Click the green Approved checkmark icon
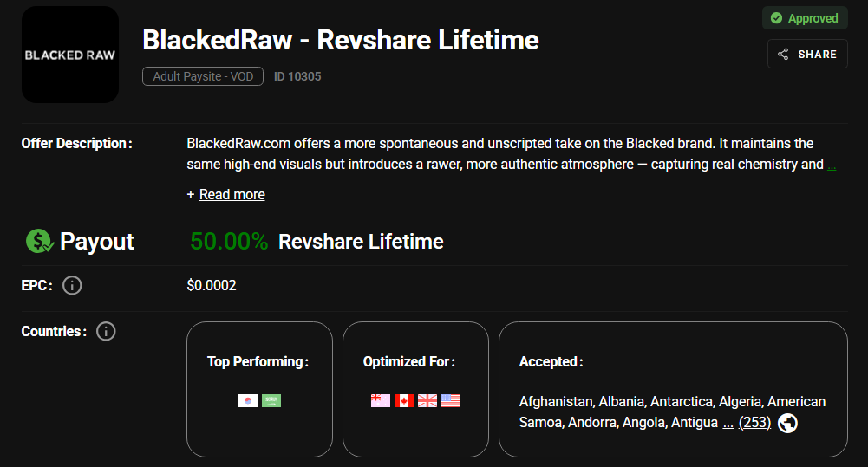868x467 pixels. pyautogui.click(x=777, y=18)
